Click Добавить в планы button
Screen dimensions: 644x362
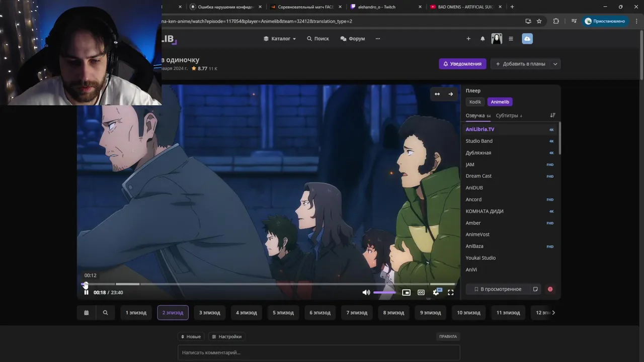(x=520, y=64)
